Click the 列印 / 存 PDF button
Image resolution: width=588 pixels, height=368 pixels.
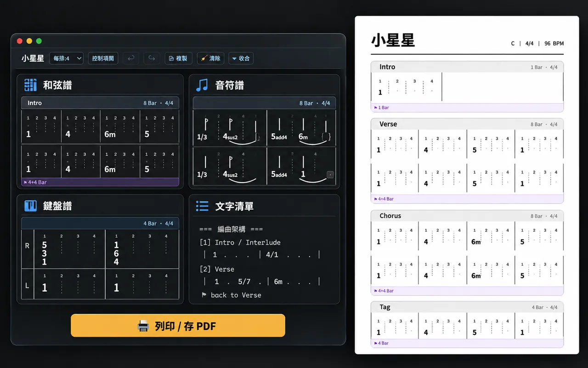tap(178, 326)
